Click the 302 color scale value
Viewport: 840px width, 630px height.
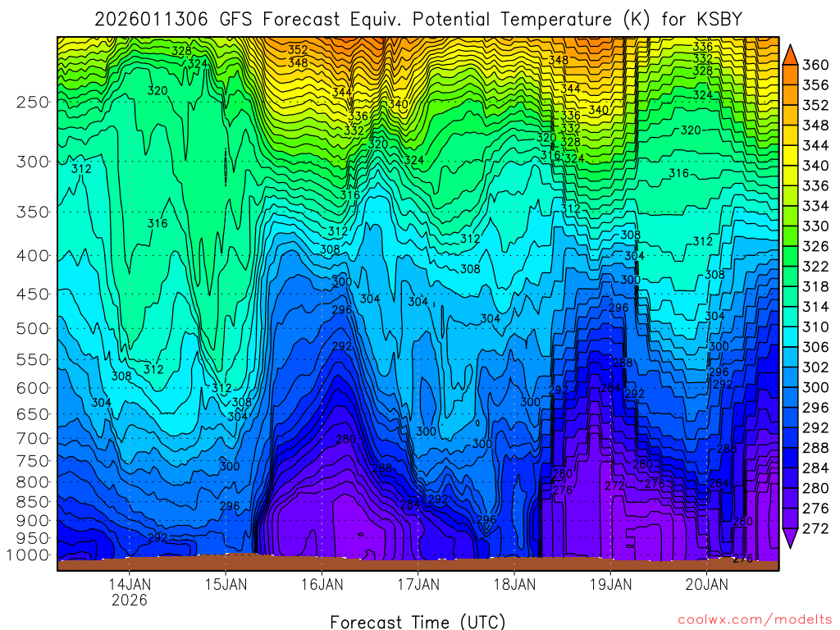click(815, 367)
